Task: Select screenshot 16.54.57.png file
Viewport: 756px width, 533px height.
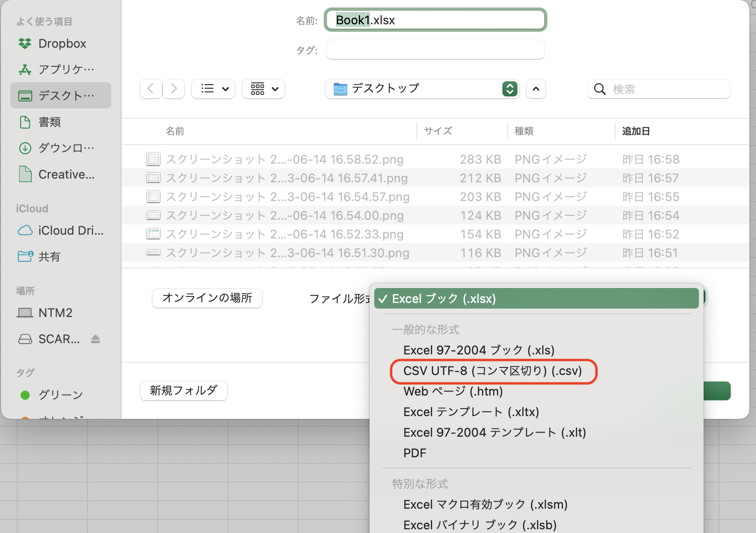Action: 436,197
